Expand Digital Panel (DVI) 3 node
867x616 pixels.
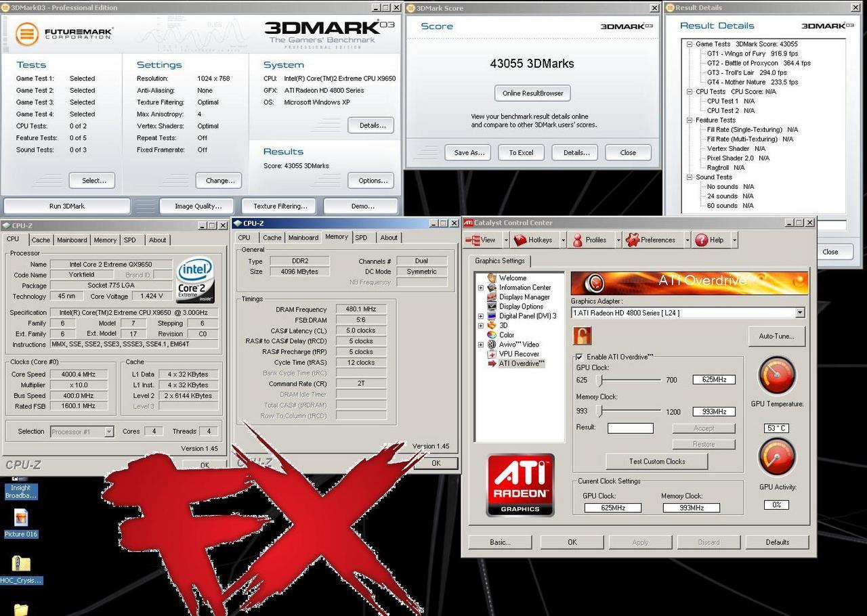click(481, 316)
